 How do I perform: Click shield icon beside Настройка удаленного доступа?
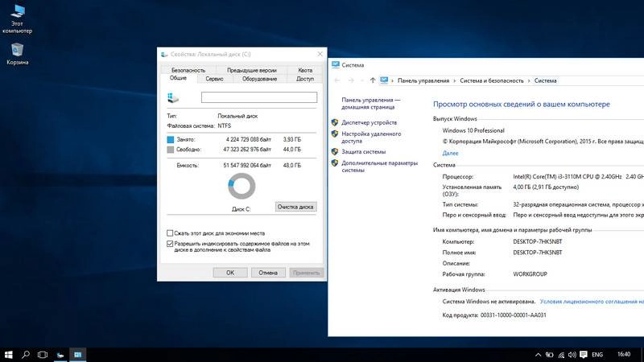[335, 134]
